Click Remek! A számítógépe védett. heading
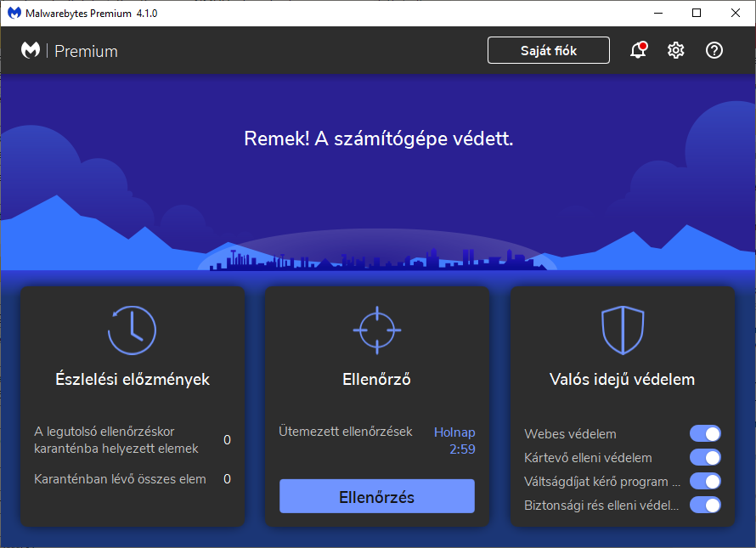The height and width of the screenshot is (548, 756). pos(379,139)
